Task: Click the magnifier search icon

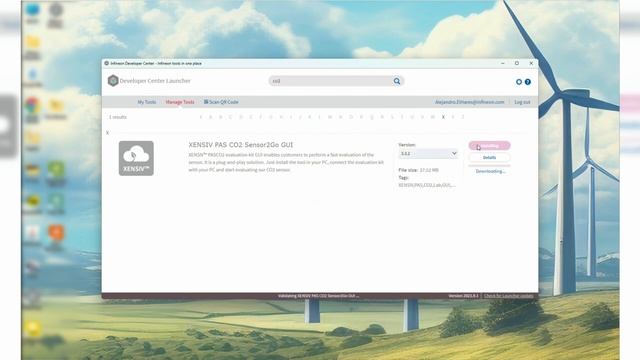Action: 397,81
